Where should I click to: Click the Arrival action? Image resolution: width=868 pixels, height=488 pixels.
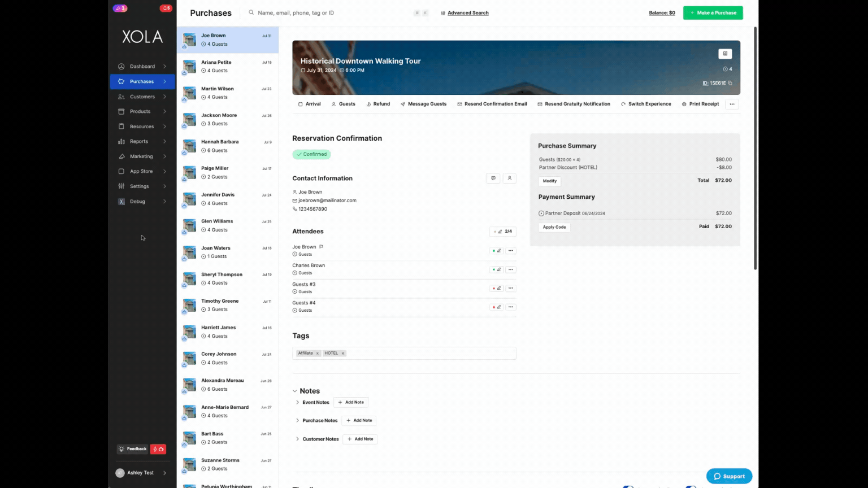310,104
